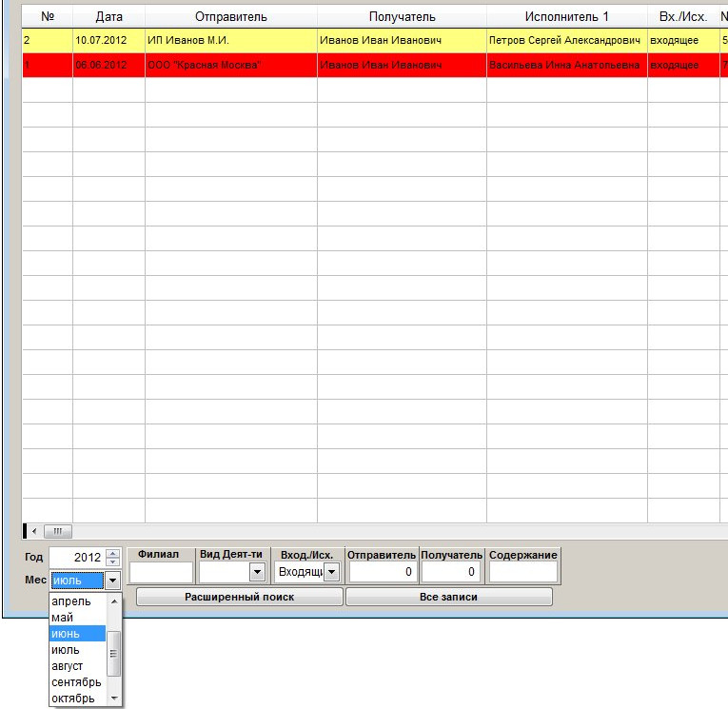Select июль in the month list
Viewport: 728px width, 709px height.
[78, 650]
